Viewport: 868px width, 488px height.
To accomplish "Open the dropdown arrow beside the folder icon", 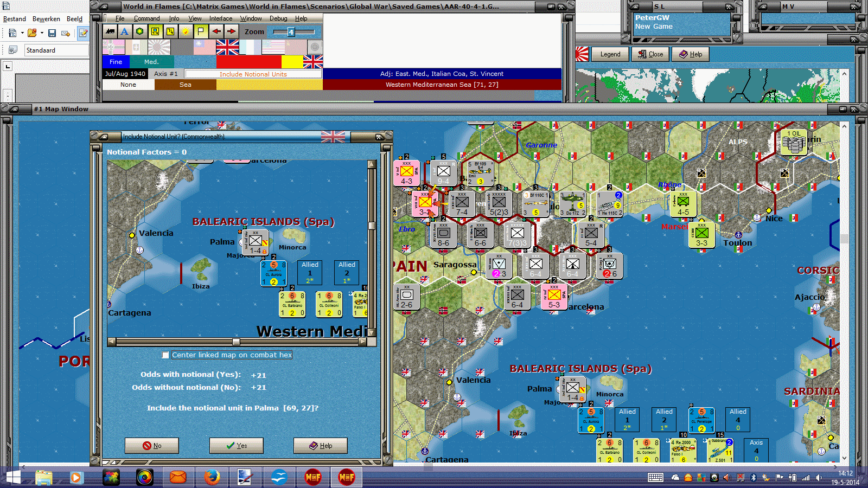I will pos(42,33).
